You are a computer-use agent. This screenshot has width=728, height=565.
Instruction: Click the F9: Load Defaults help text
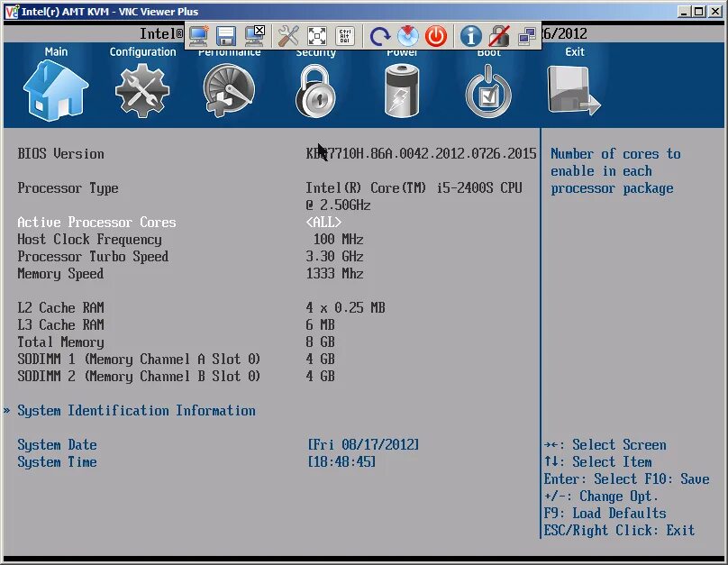point(605,513)
